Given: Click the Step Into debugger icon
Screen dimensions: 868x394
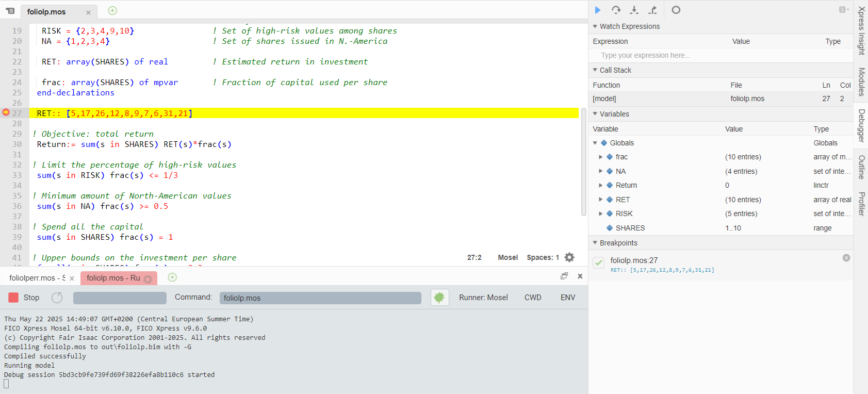Looking at the screenshot, I should 634,10.
